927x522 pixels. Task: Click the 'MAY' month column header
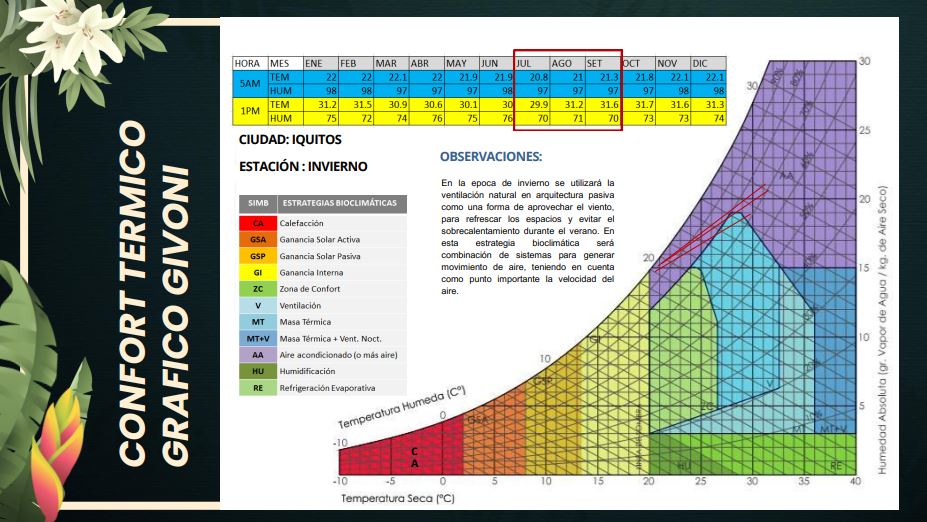[462, 63]
